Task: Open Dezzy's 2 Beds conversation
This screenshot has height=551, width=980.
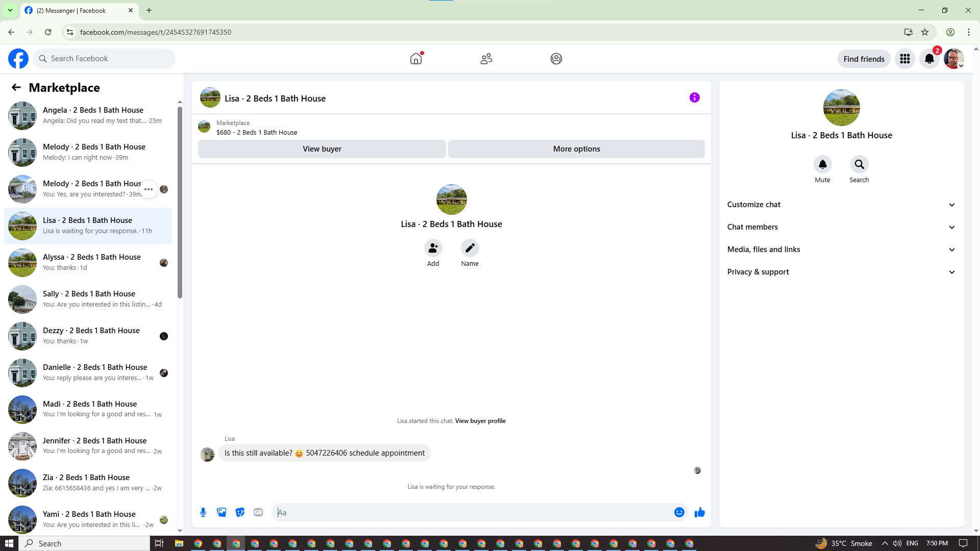Action: (x=88, y=336)
